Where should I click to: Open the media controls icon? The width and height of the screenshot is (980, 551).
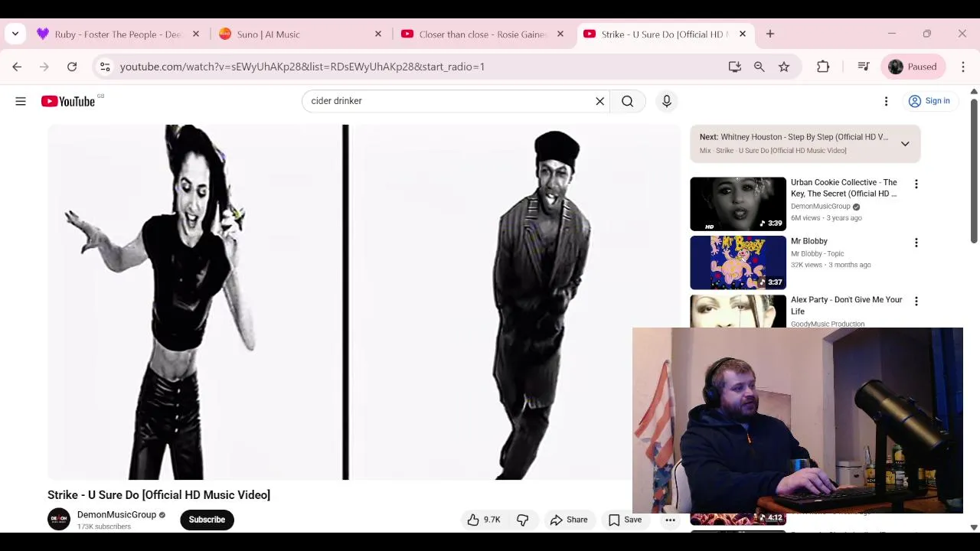pos(864,67)
